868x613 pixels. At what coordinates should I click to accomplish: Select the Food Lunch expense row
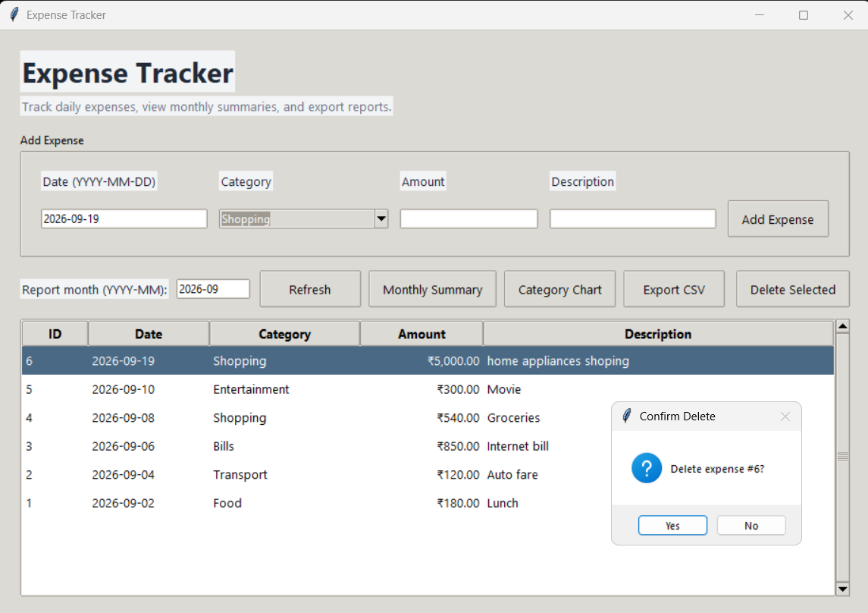pos(428,503)
